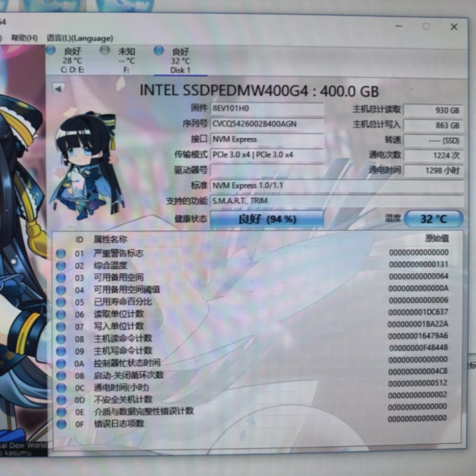Click the rotation rate field ---- (SSD)
The width and height of the screenshot is (476, 476).
(433, 141)
